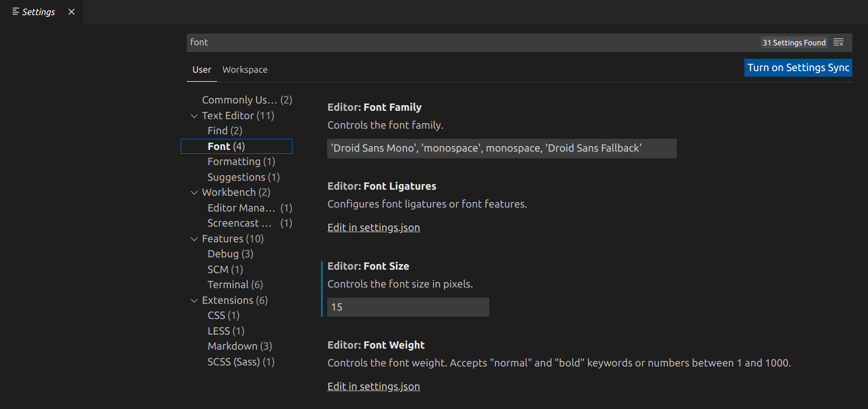
Task: Collapse the Workbench section
Action: point(194,192)
